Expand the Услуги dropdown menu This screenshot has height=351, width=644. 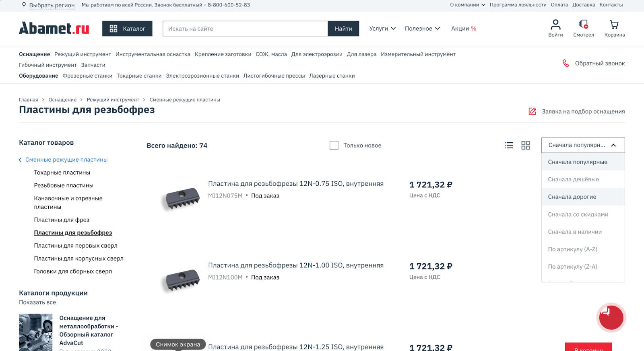click(x=382, y=29)
